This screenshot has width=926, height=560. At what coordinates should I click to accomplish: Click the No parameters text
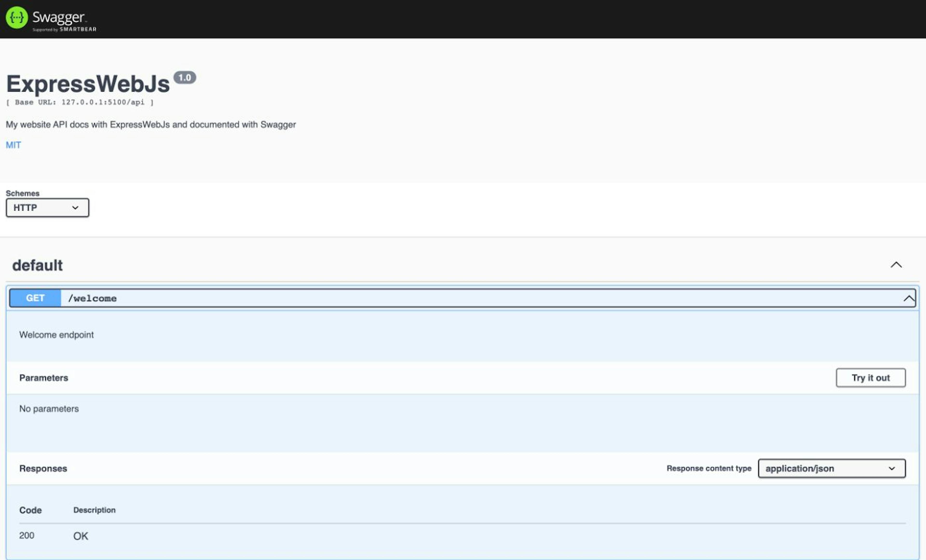tap(49, 409)
